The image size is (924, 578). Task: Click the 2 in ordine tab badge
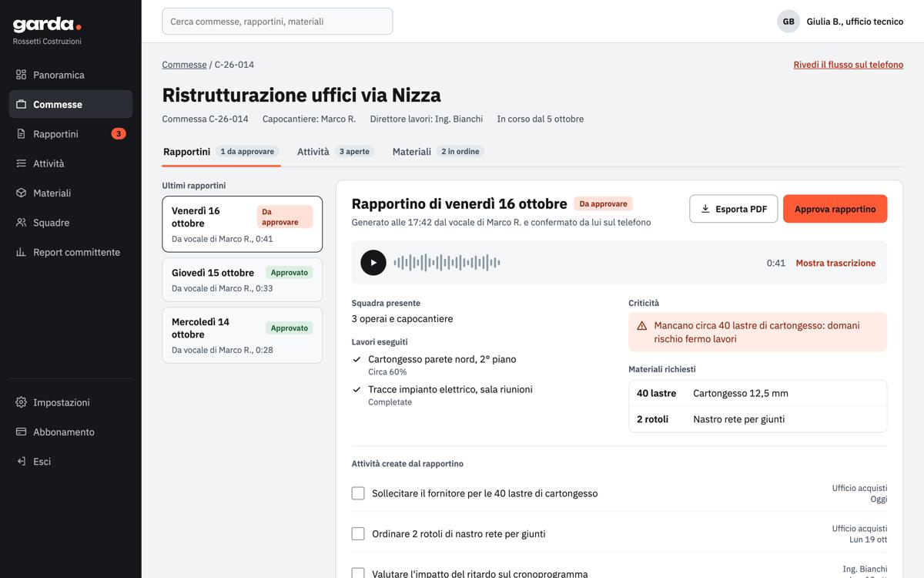460,152
